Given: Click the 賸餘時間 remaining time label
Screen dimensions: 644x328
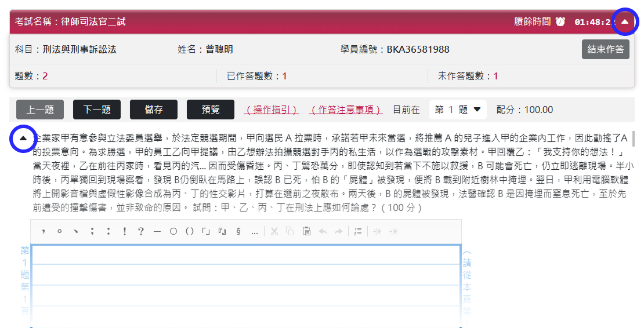Looking at the screenshot, I should (x=532, y=21).
